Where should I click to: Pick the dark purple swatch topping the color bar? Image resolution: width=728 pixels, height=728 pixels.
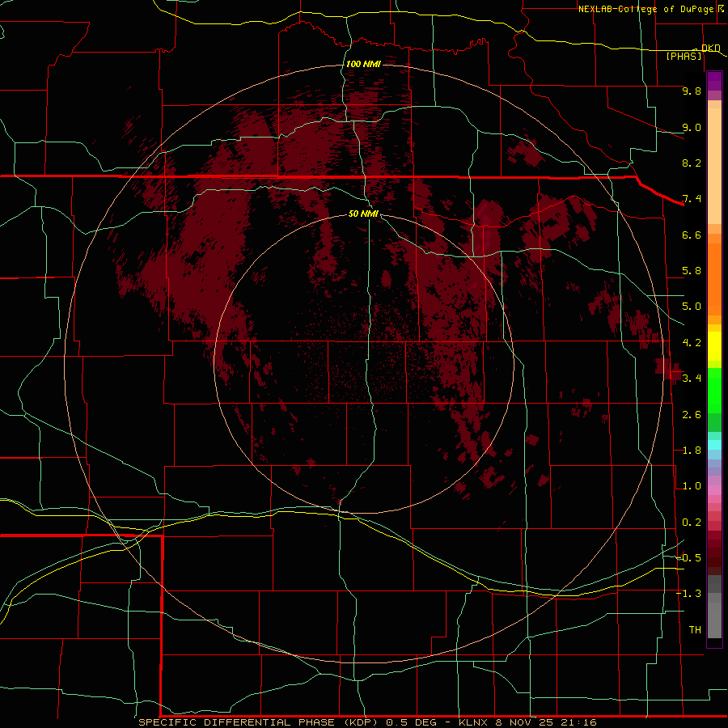click(714, 81)
